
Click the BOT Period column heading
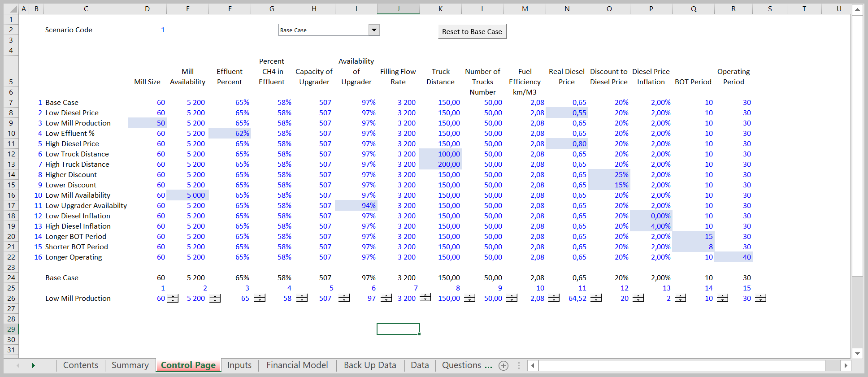point(693,82)
